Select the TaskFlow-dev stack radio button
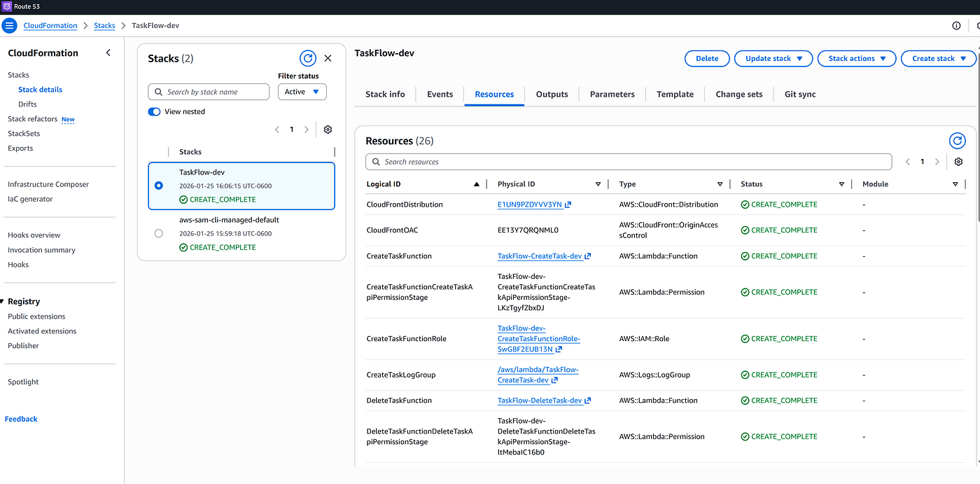The height and width of the screenshot is (484, 980). click(x=159, y=186)
